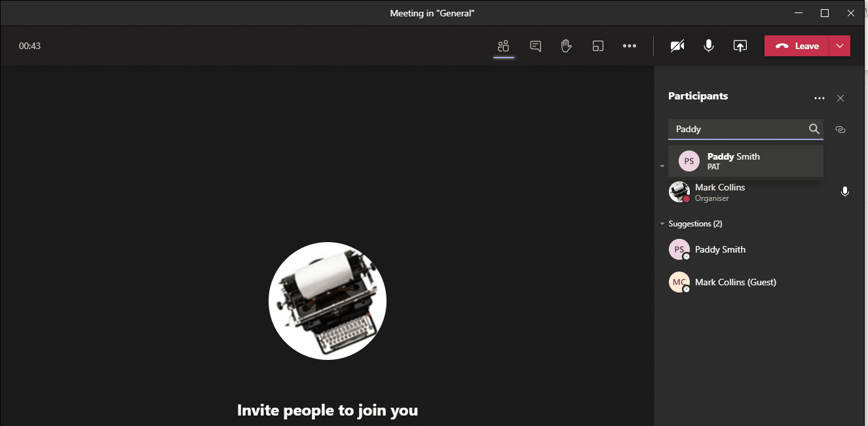This screenshot has height=426, width=868.
Task: Open the meeting chat conversation
Action: coord(535,46)
